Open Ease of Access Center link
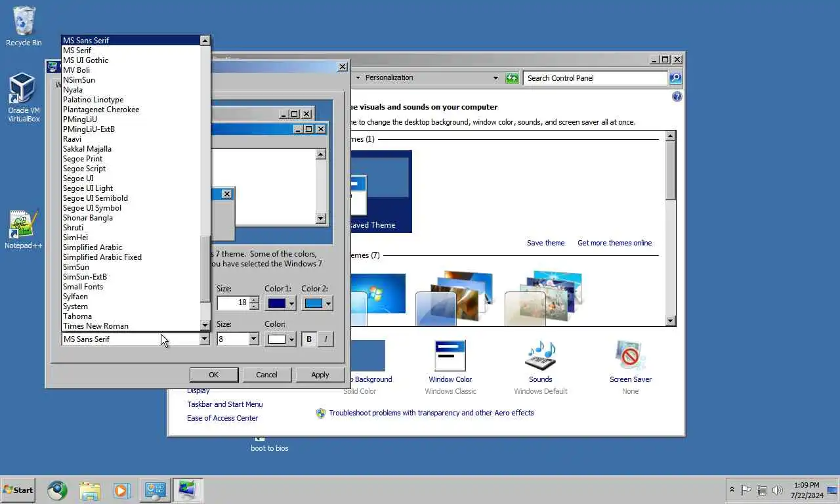 coord(222,418)
